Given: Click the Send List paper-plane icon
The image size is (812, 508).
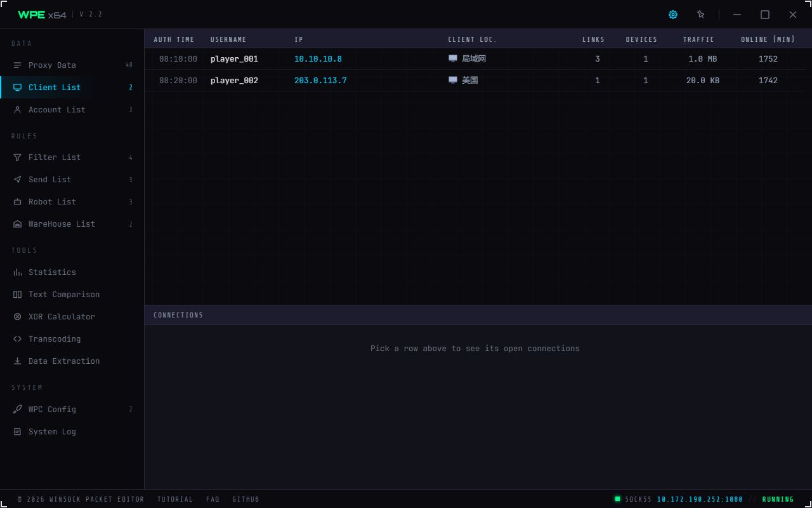Looking at the screenshot, I should click(x=18, y=180).
